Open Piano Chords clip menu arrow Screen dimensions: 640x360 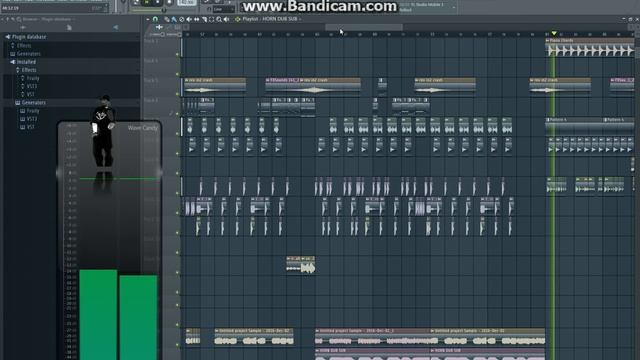coord(547,40)
